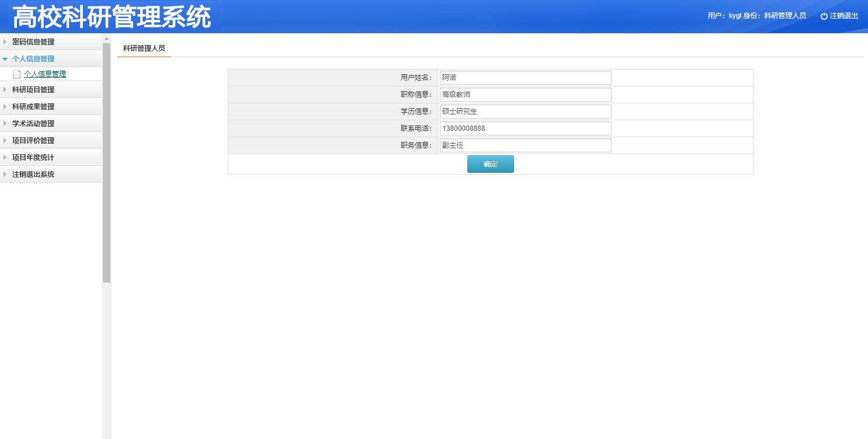Focus the 学历信息 input field
868x439 pixels.
pyautogui.click(x=525, y=112)
